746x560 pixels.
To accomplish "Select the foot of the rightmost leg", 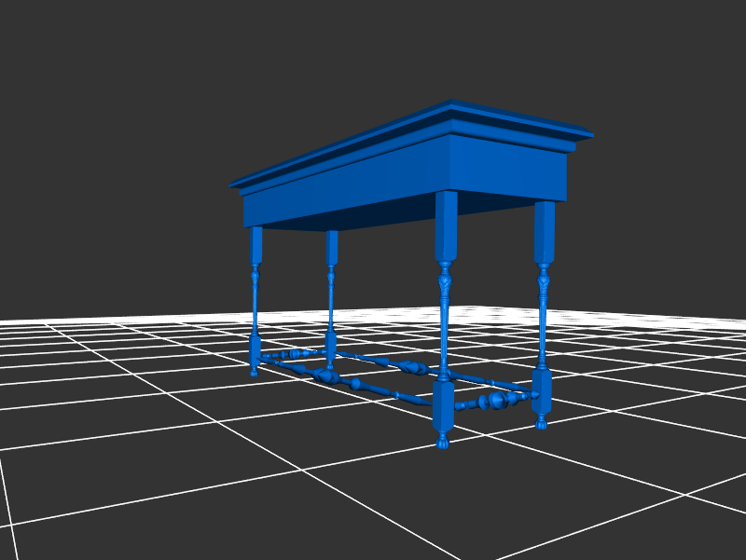I will click(541, 424).
